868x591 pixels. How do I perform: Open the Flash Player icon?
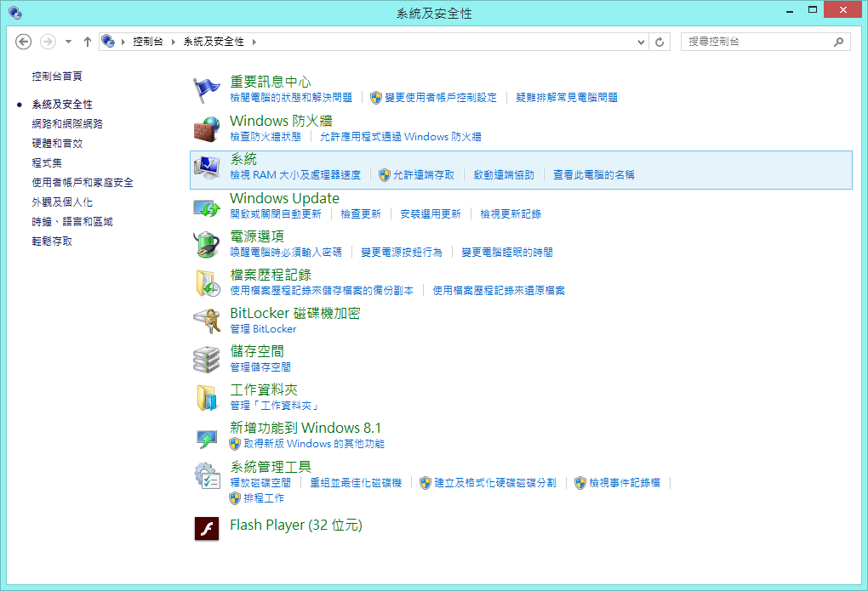207,528
